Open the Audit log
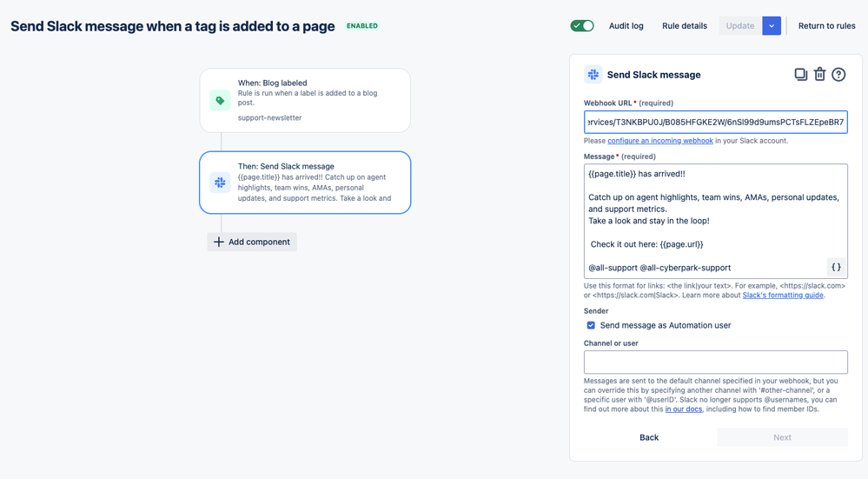This screenshot has height=479, width=868. pos(626,25)
